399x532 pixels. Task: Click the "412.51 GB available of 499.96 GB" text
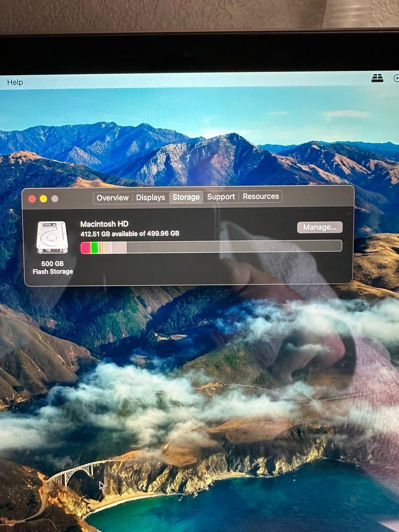[x=130, y=234]
